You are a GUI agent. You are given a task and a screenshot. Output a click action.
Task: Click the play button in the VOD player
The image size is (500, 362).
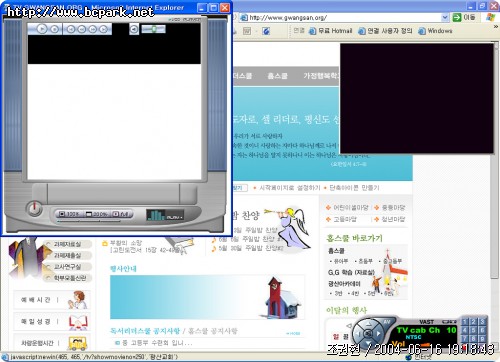[x=42, y=29]
